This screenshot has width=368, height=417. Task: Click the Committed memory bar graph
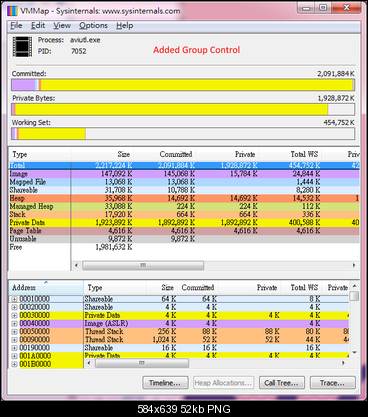tap(183, 85)
